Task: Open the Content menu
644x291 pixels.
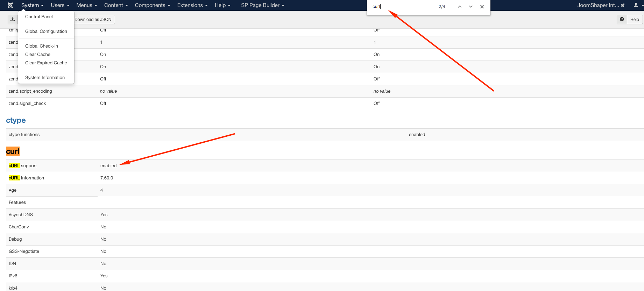Action: 116,5
